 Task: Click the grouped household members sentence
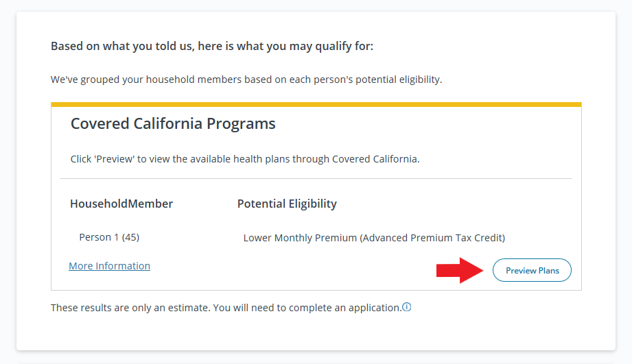tap(246, 80)
